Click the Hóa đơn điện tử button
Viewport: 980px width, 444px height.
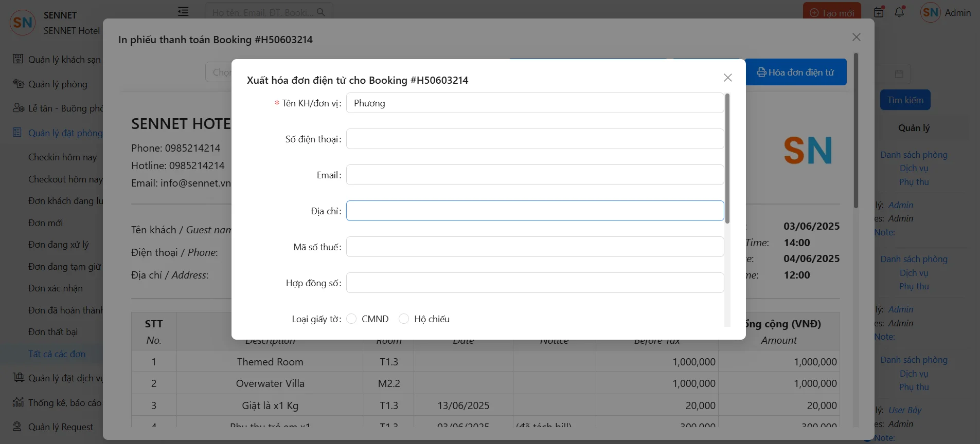pos(795,72)
